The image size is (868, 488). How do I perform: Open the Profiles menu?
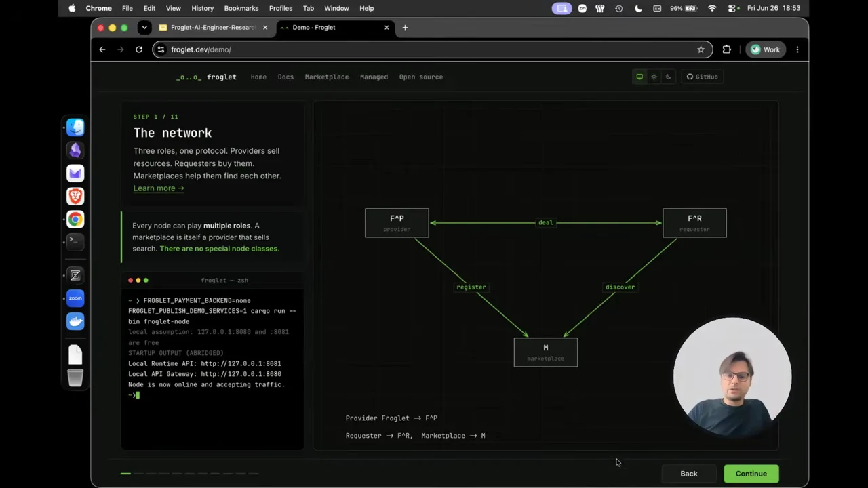point(280,8)
